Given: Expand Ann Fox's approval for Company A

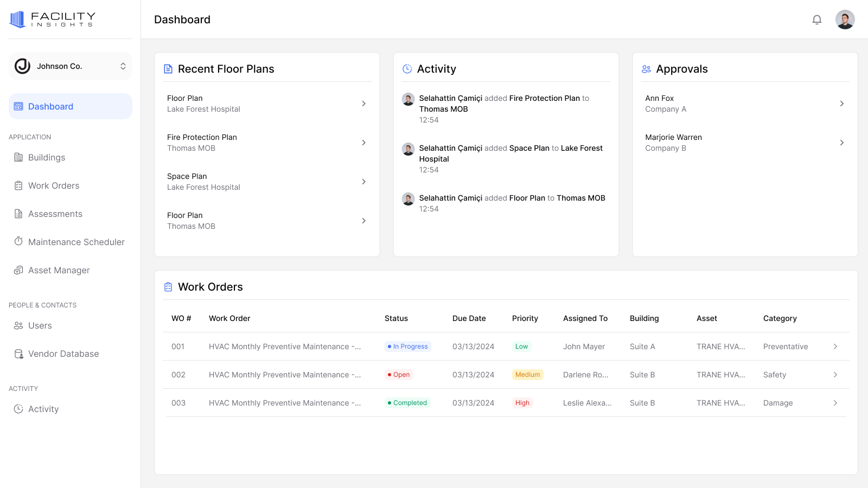Looking at the screenshot, I should (x=841, y=103).
